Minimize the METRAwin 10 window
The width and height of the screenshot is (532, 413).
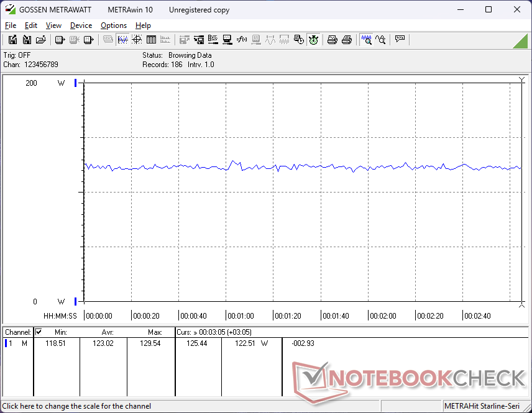click(461, 9)
